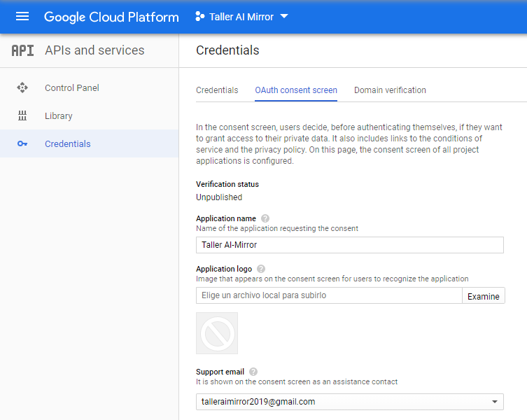Open Library in the sidebar

(59, 116)
